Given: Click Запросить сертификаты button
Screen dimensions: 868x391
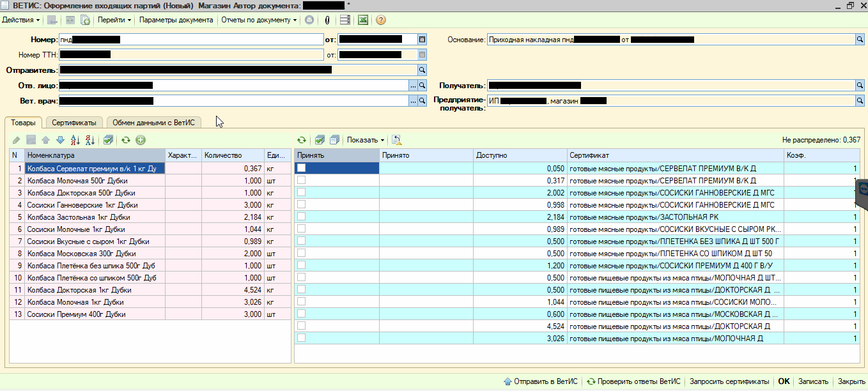Looking at the screenshot, I should (x=729, y=381).
